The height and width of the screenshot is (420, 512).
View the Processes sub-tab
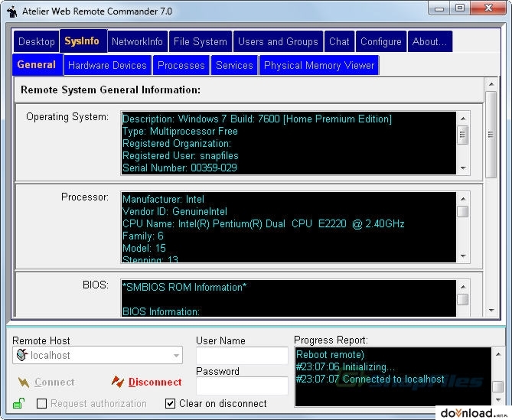point(181,65)
